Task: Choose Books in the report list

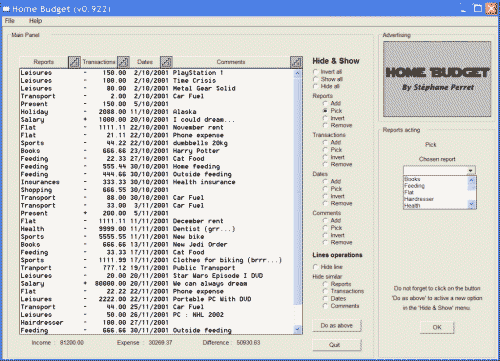Action: point(436,179)
